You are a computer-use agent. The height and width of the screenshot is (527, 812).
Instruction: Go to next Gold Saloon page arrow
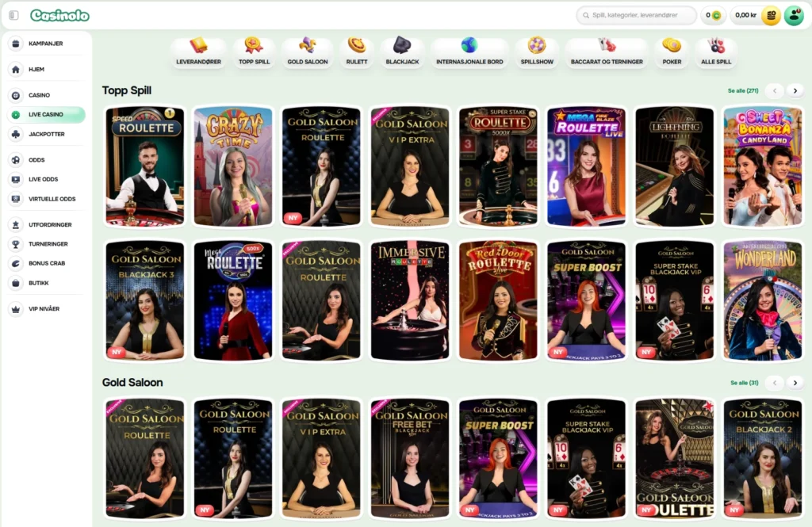(x=795, y=383)
